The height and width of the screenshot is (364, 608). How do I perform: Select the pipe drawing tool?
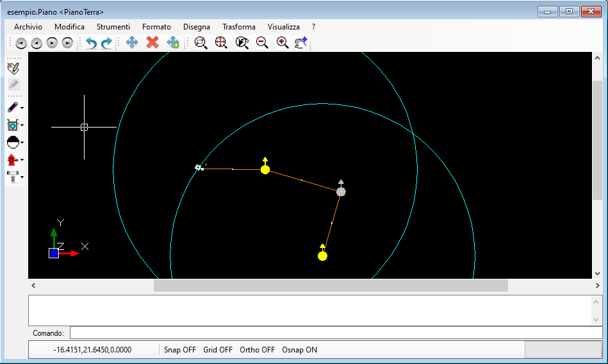coord(13,108)
